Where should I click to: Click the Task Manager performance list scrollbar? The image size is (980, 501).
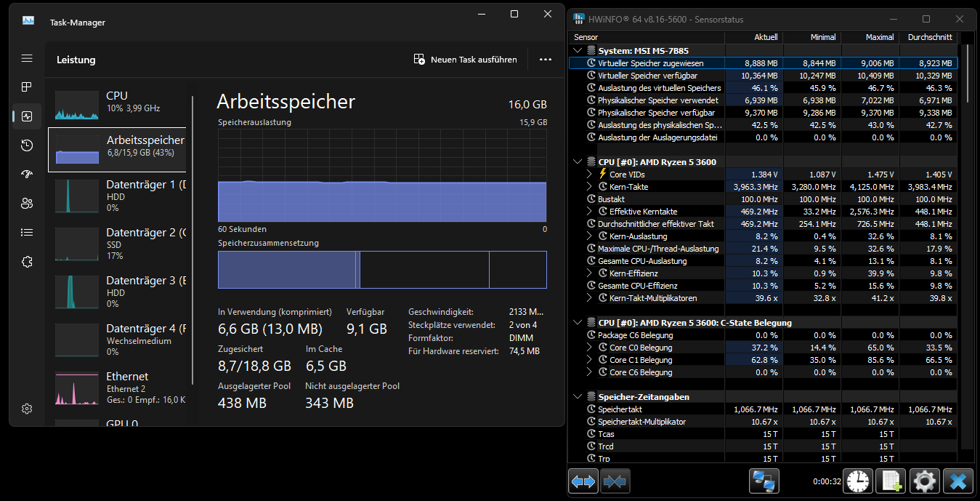tap(193, 240)
